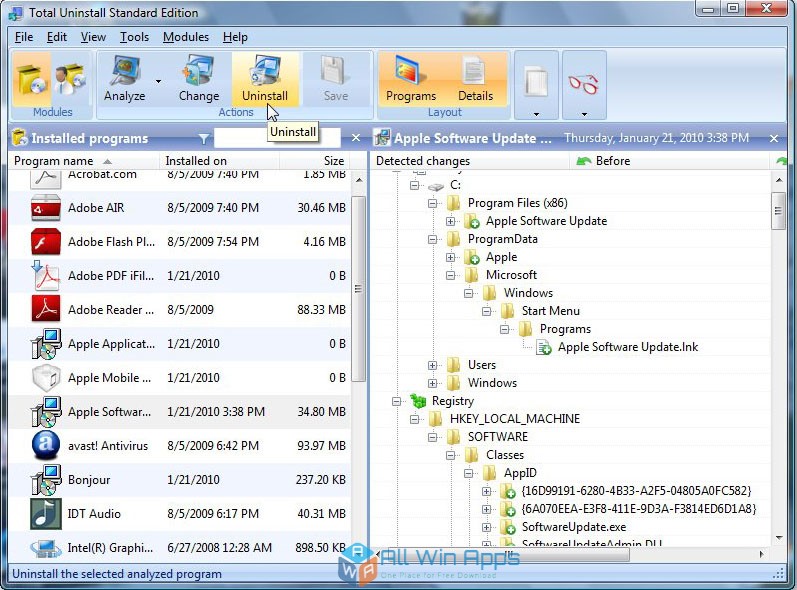Select the Monitored programs module icon
The width and height of the screenshot is (797, 590).
[x=70, y=79]
